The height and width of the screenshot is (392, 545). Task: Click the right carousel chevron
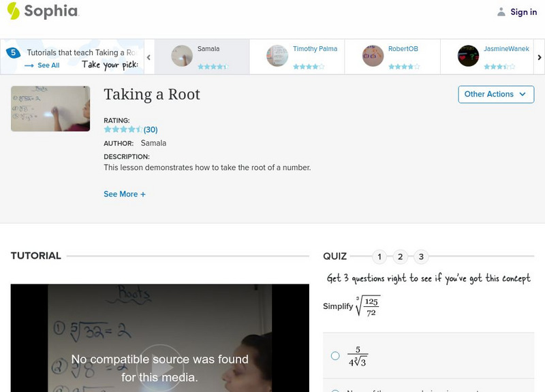538,56
